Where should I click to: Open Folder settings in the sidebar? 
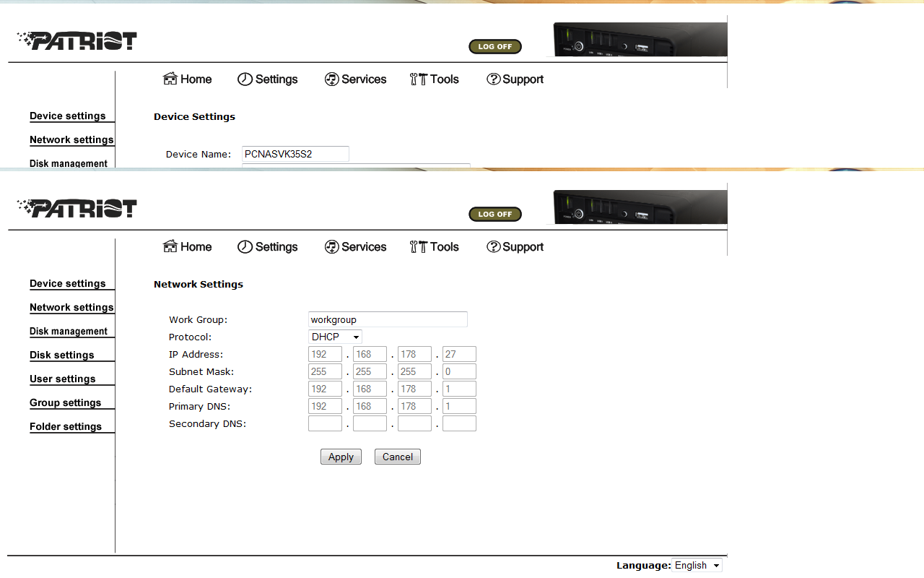[x=66, y=426]
